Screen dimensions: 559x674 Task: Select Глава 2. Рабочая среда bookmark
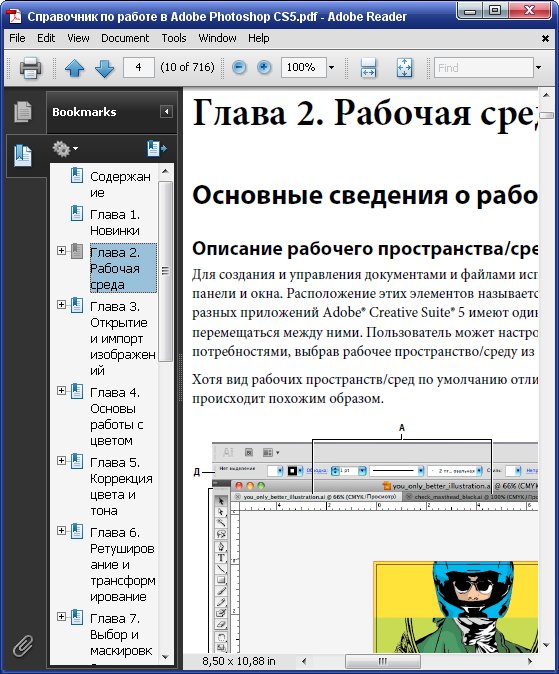point(123,268)
